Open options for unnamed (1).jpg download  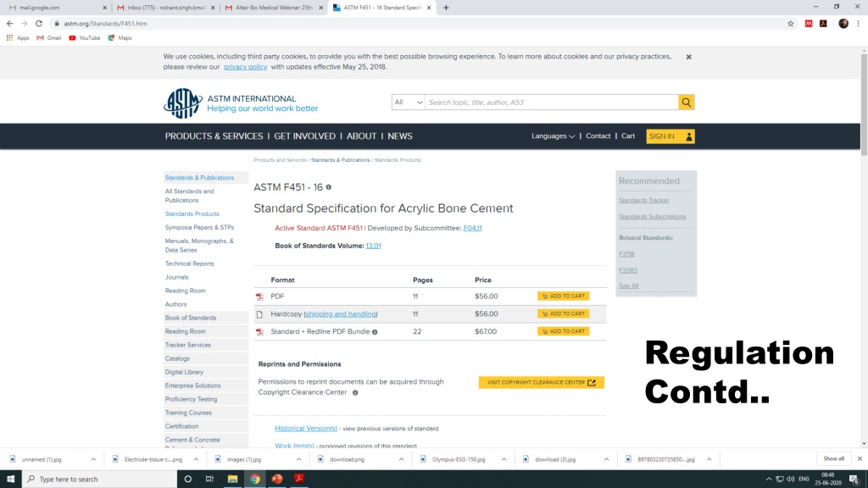pos(93,459)
